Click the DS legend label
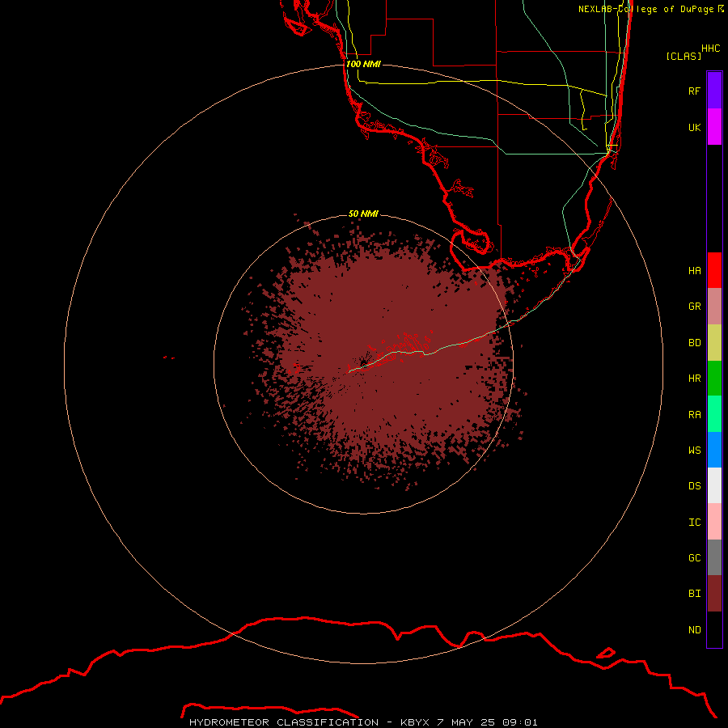Viewport: 728px width, 728px height. [694, 486]
